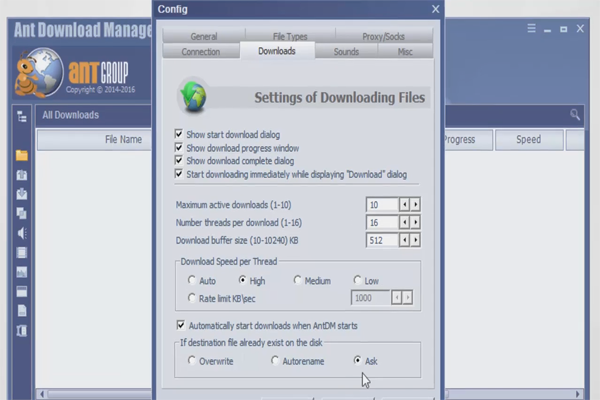The height and width of the screenshot is (400, 600).
Task: Close the Config dialog
Action: [x=435, y=9]
